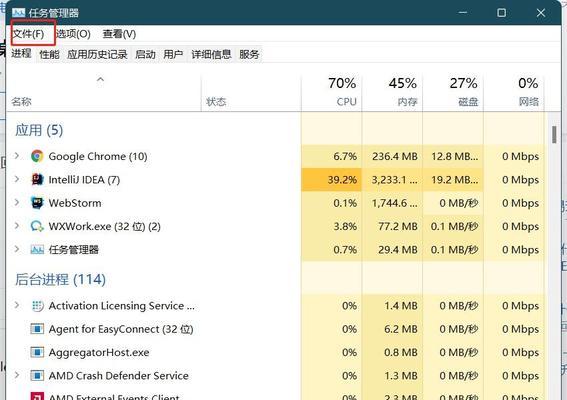Expand the Activation Licensing Service group
The image size is (567, 400).
pos(17,305)
